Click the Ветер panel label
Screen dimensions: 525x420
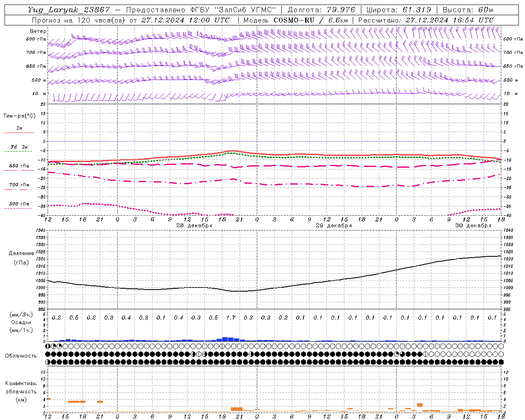38,31
